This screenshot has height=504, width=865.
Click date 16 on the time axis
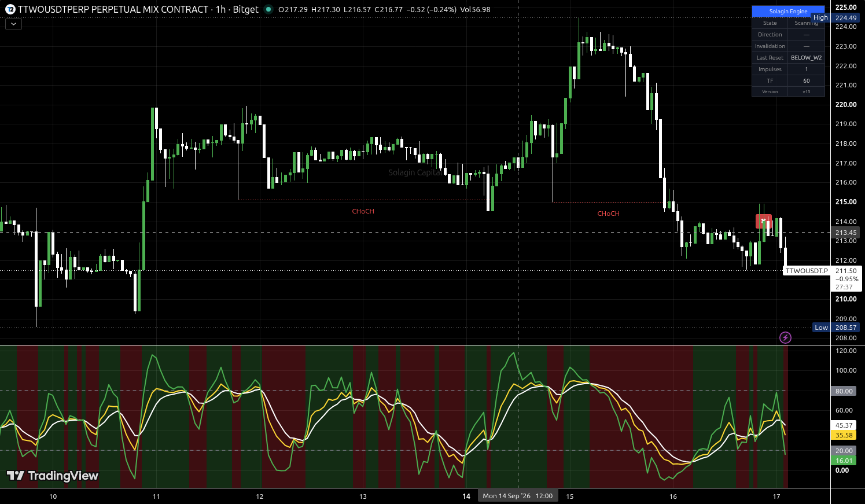tap(673, 496)
